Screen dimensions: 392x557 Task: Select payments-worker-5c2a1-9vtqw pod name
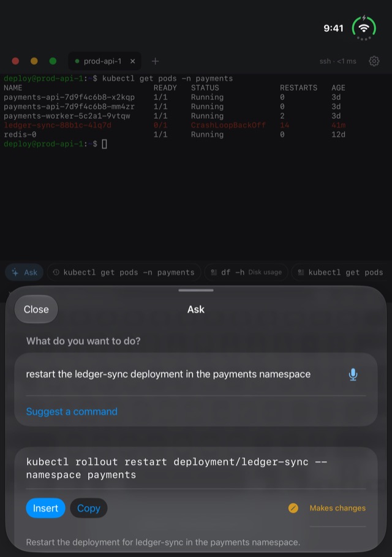[67, 116]
